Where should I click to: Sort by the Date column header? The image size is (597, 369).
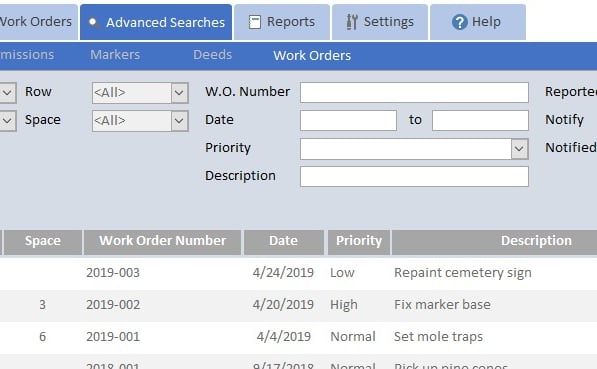[284, 242]
